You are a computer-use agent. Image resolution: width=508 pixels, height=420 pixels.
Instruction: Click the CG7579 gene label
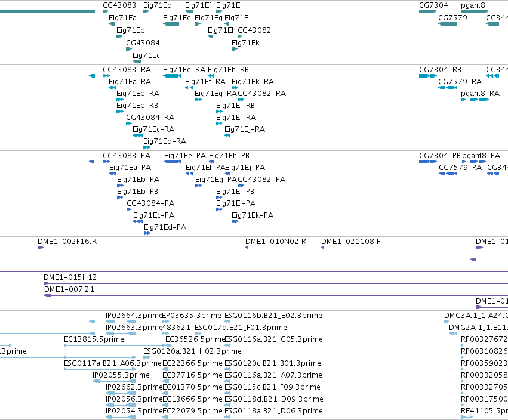click(452, 18)
